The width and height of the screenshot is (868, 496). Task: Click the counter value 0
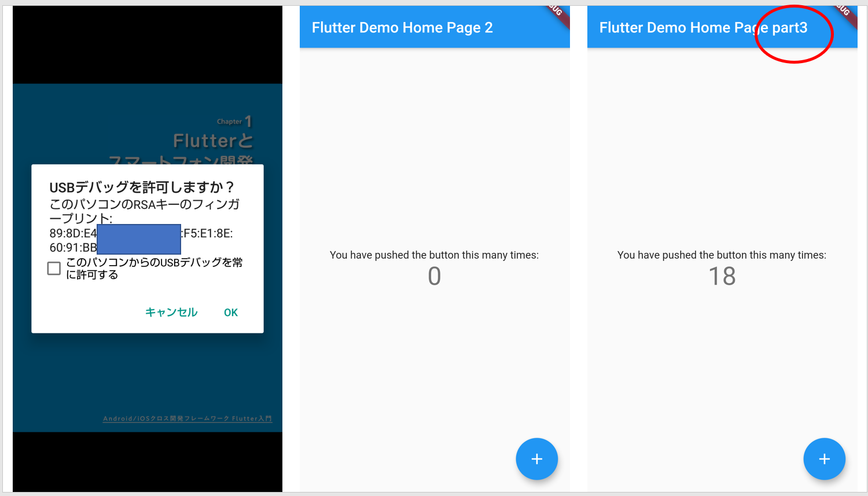pyautogui.click(x=435, y=276)
